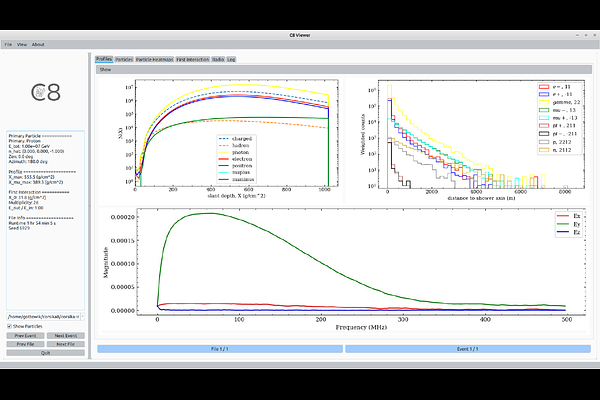
Task: Open the file path dropdown arrow
Action: (x=84, y=315)
